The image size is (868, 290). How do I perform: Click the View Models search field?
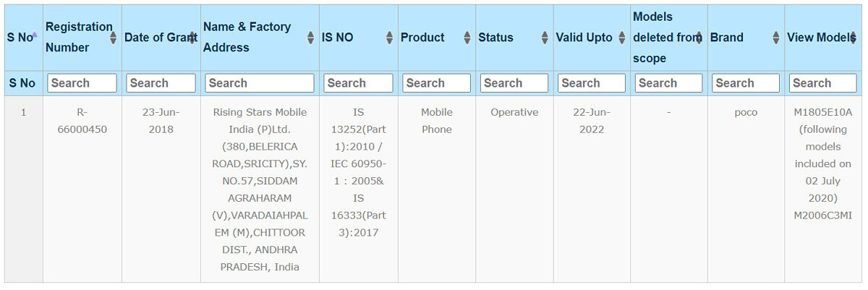coord(822,83)
